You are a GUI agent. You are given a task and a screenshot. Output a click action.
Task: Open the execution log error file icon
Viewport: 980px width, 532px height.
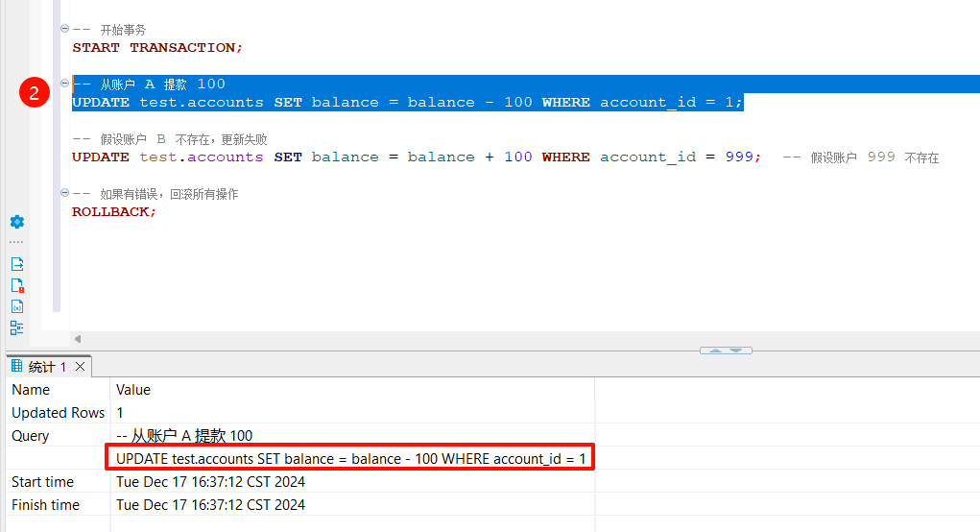pos(16,285)
